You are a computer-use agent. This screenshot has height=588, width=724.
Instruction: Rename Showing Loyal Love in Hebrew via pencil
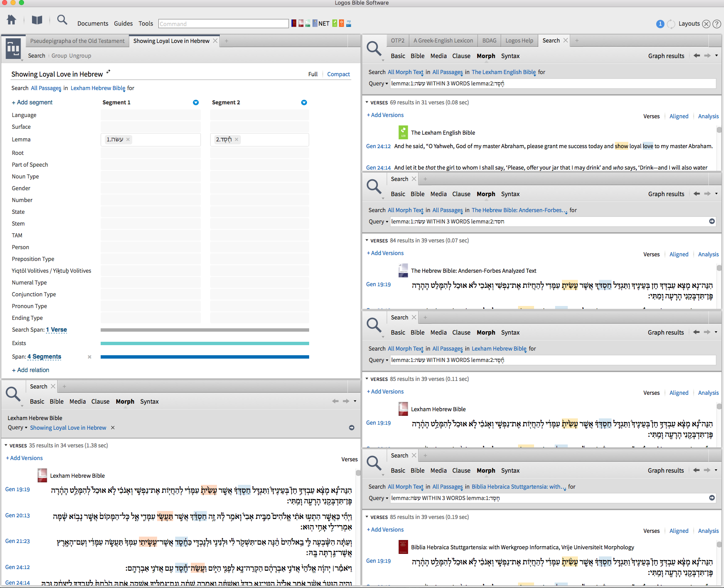(x=108, y=72)
